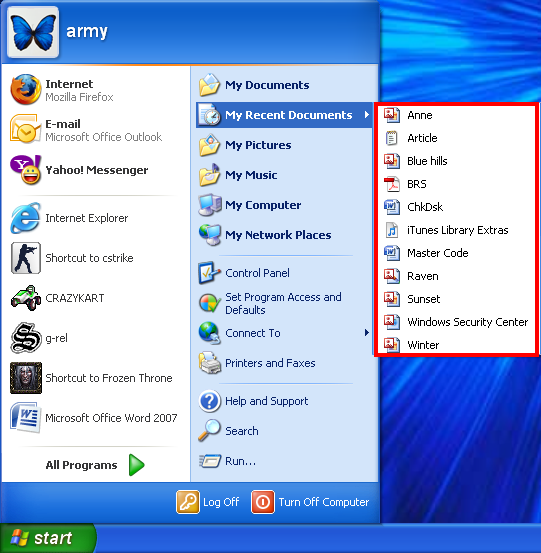Image resolution: width=541 pixels, height=553 pixels.
Task: Open Help and Support question mark icon
Action: click(x=209, y=401)
